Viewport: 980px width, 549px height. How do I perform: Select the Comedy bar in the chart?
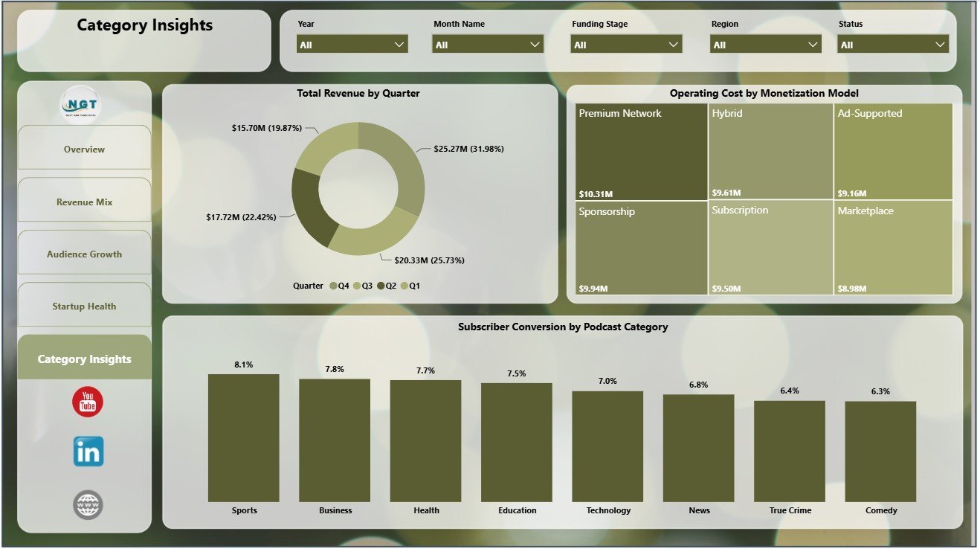pos(880,452)
